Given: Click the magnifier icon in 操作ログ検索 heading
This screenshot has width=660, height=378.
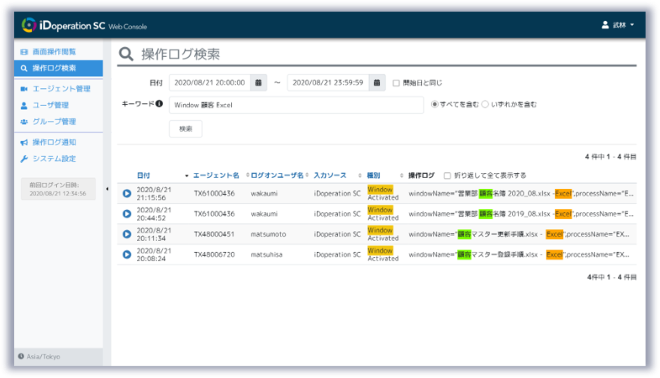Looking at the screenshot, I should click(x=126, y=54).
